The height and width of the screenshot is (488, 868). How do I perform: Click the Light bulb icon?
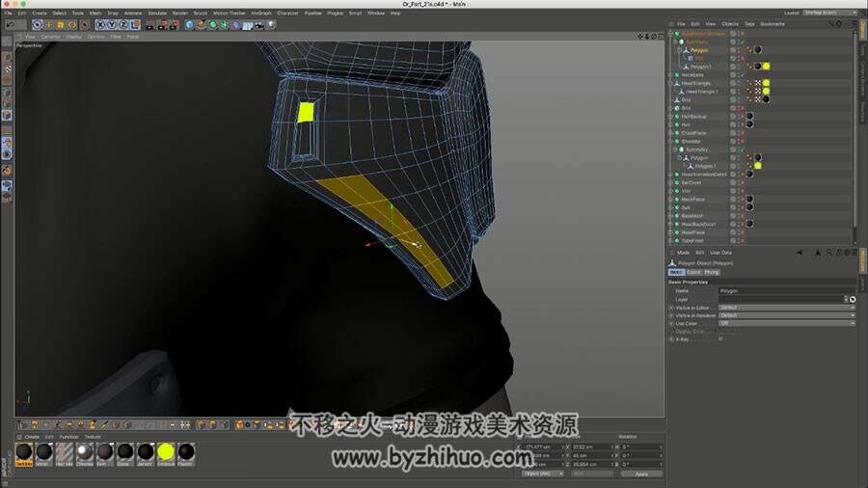271,25
